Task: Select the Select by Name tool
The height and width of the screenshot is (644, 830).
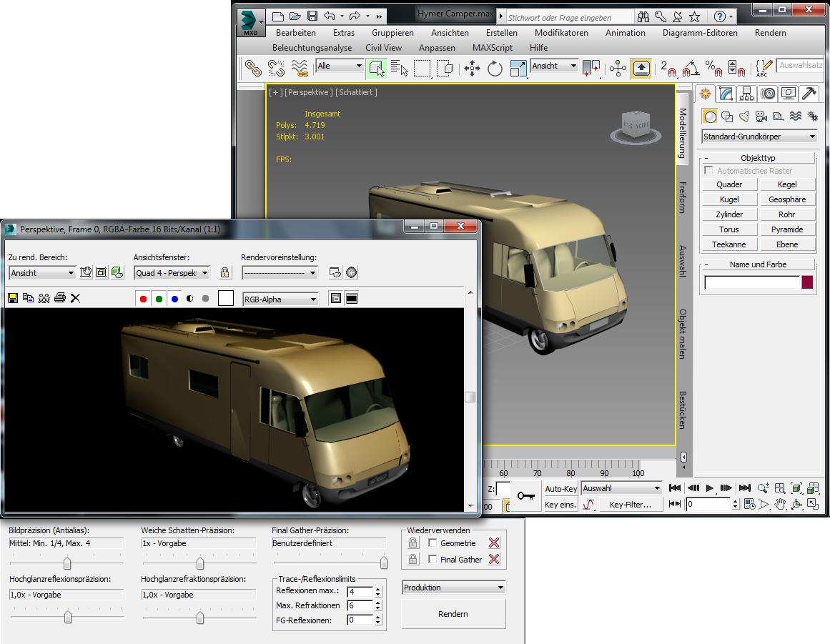Action: pyautogui.click(x=399, y=69)
